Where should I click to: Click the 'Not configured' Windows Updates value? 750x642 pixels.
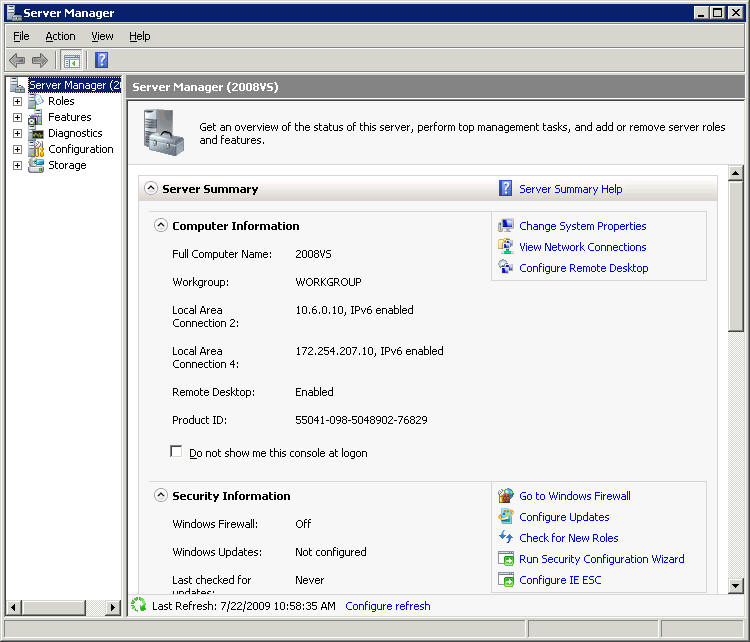(331, 552)
